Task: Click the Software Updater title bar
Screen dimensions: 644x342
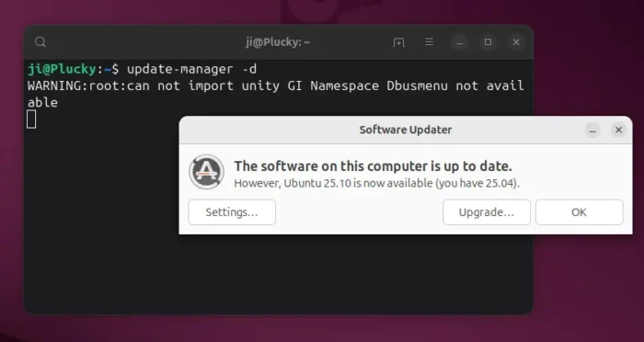Action: [406, 131]
